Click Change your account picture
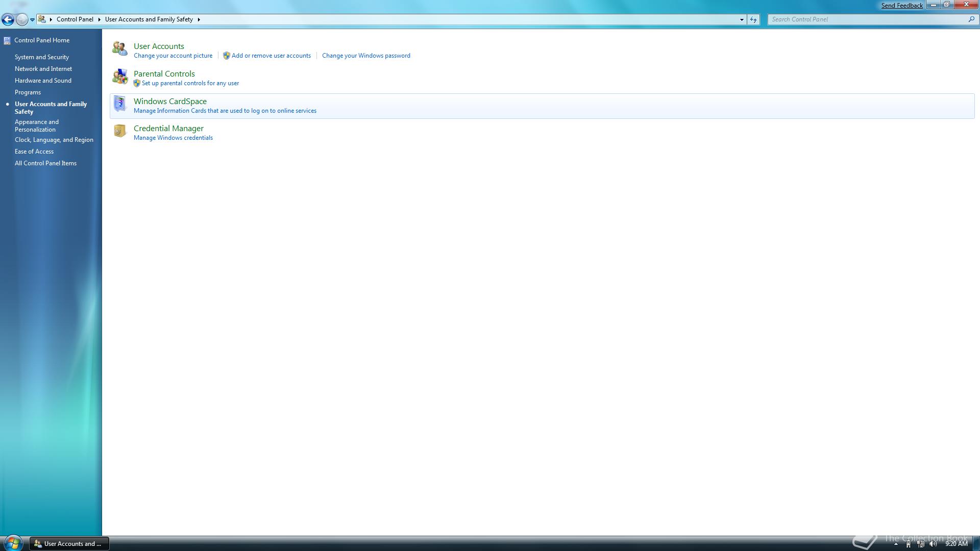 pyautogui.click(x=173, y=56)
